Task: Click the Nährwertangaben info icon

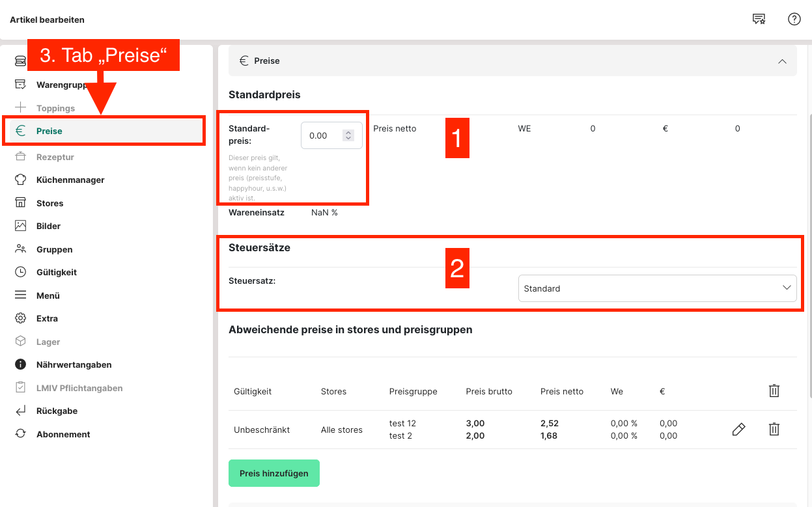Action: [21, 364]
